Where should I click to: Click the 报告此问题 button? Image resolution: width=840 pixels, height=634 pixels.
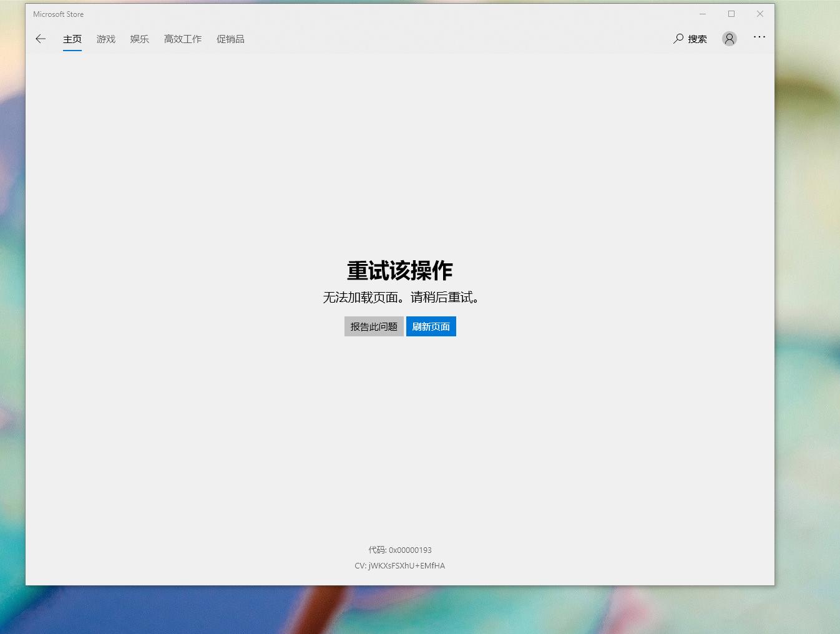click(374, 326)
